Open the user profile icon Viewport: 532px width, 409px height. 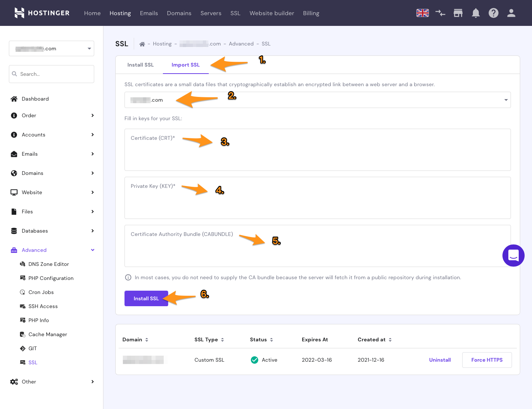point(511,13)
